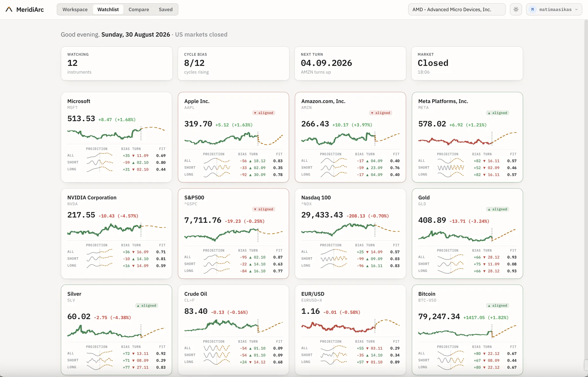
Task: Click the Cycle Bias 8/12 stat card
Action: tap(233, 63)
